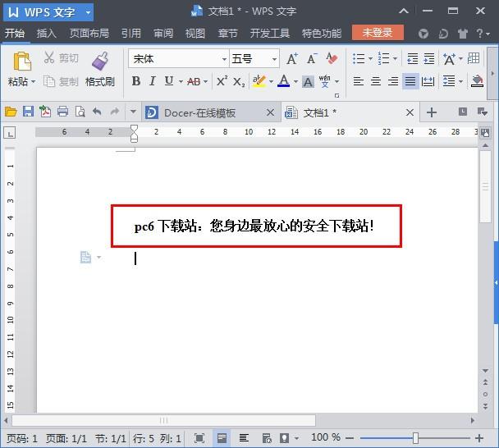Click the outline view icon in status bar
The height and width of the screenshot is (448, 499).
(244, 438)
